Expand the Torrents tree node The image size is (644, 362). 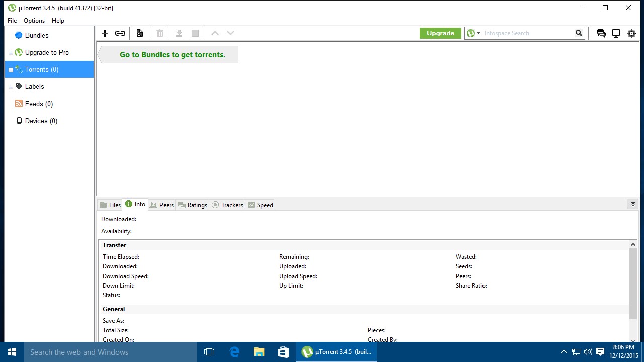[11, 70]
